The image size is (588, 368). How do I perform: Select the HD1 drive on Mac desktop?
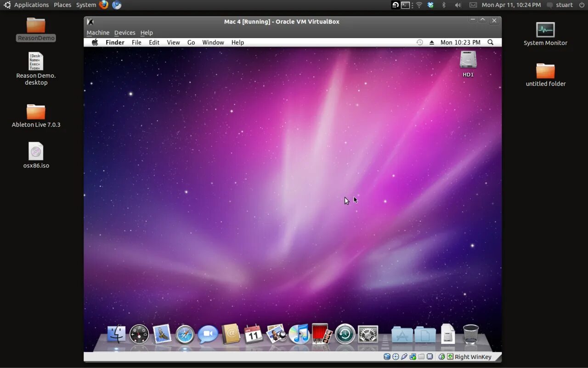click(x=468, y=64)
